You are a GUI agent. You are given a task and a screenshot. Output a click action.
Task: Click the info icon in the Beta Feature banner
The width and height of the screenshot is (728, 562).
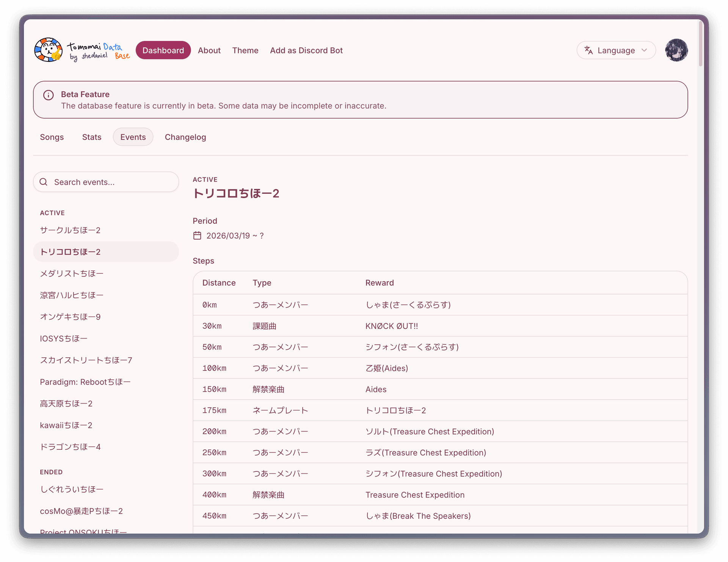pyautogui.click(x=48, y=95)
